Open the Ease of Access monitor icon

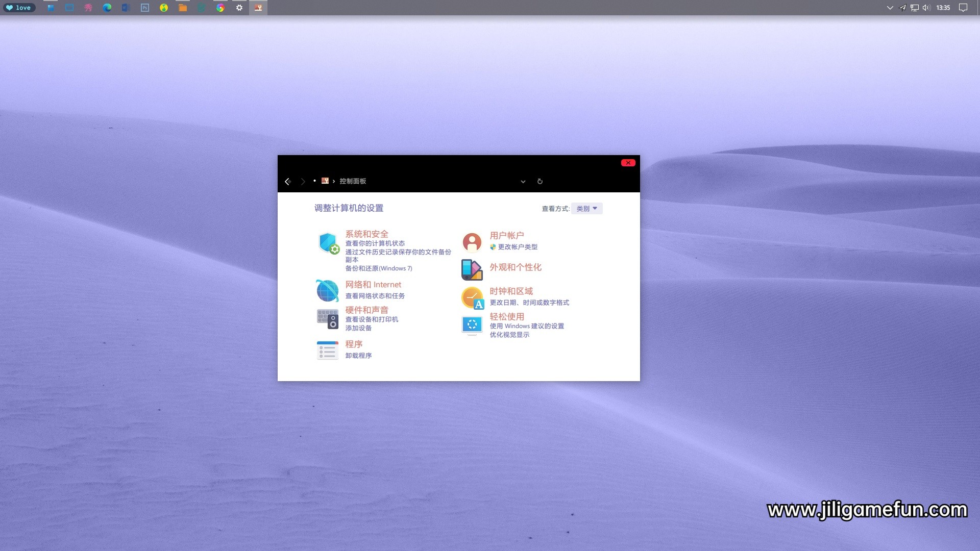coord(472,325)
